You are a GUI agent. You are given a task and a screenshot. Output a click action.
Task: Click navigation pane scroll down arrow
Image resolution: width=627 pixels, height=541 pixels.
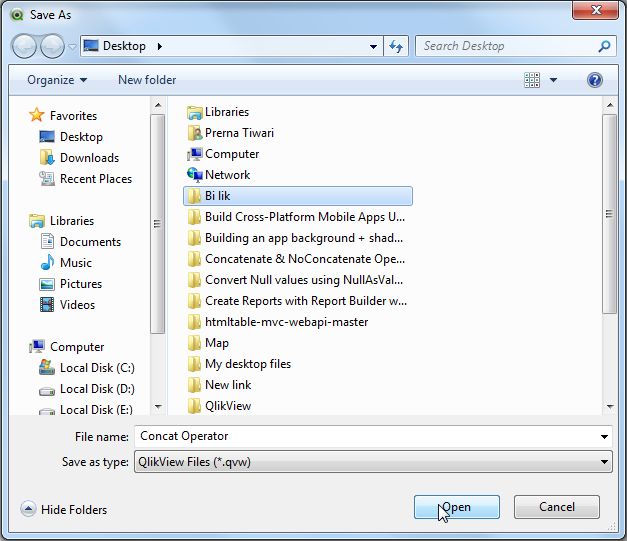click(158, 407)
